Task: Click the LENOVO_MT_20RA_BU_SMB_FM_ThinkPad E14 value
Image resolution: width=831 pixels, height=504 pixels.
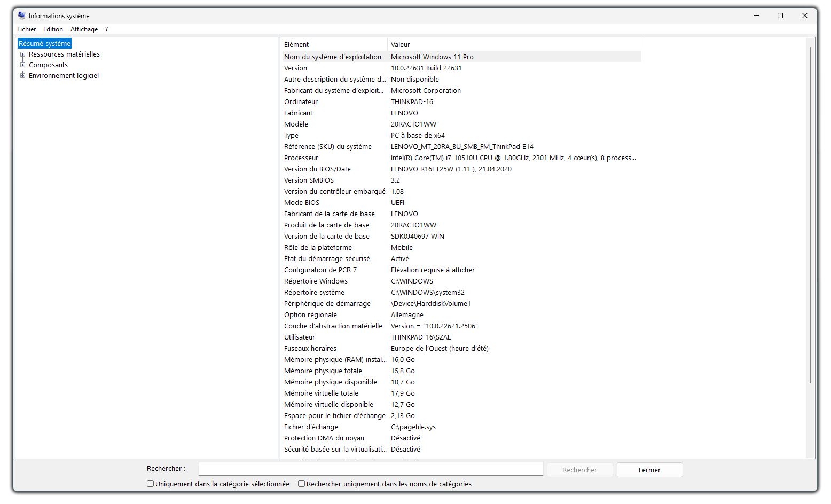Action: [x=462, y=147]
